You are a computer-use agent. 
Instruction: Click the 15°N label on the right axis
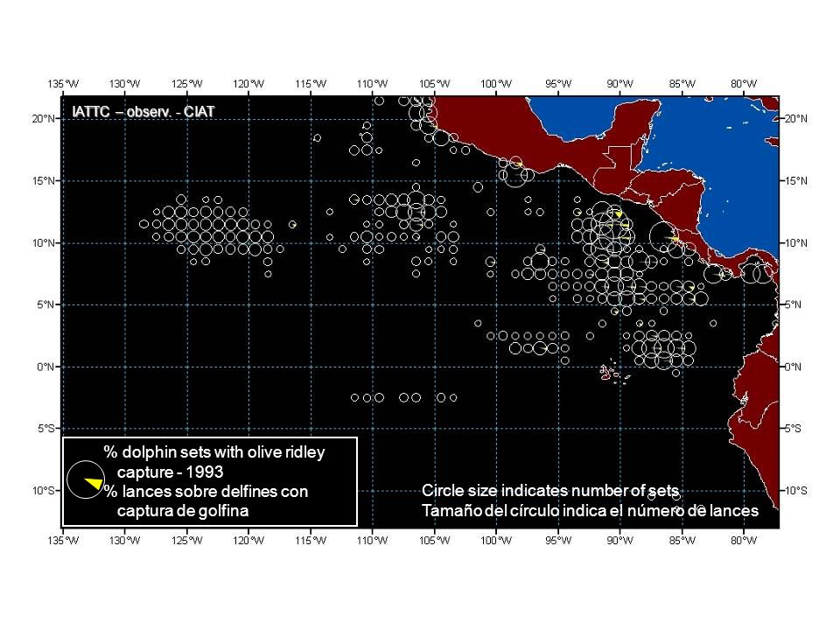795,180
